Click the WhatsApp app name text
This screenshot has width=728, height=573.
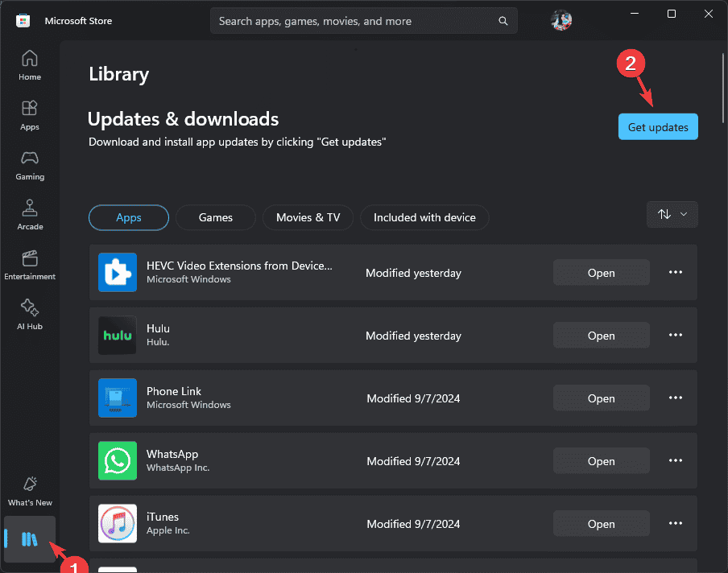(x=172, y=454)
